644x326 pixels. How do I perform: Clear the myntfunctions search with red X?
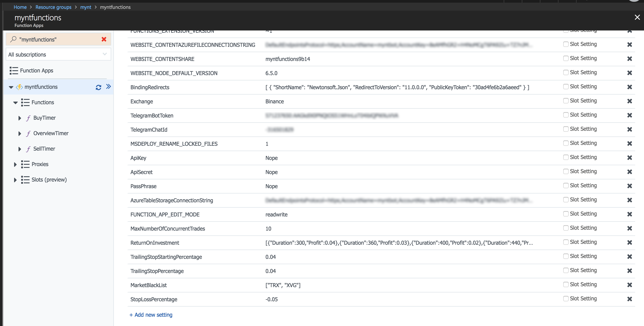(104, 39)
